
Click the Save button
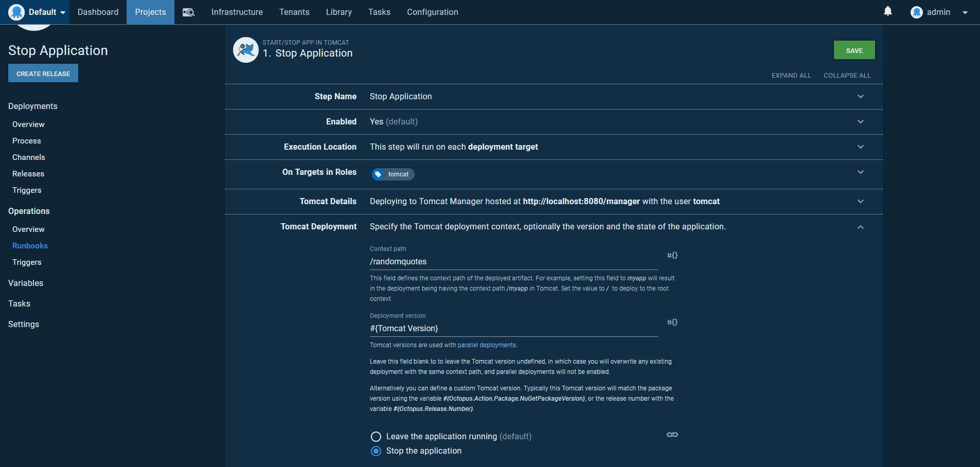(x=854, y=50)
